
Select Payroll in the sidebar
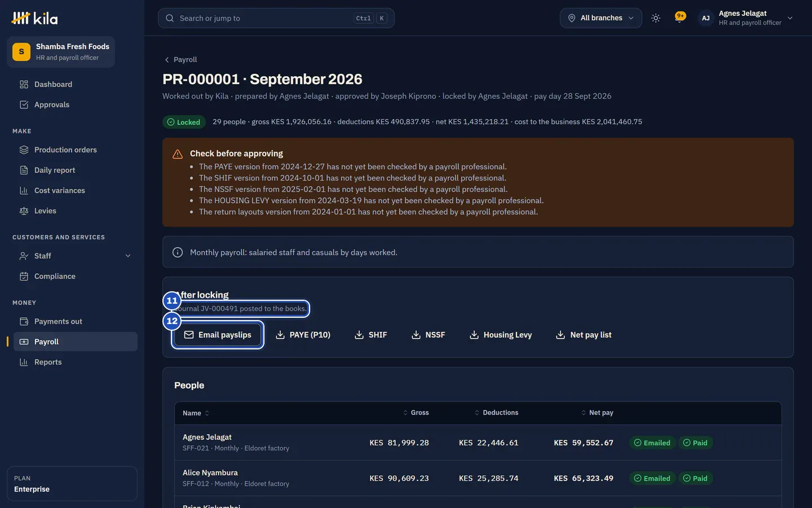pyautogui.click(x=76, y=342)
